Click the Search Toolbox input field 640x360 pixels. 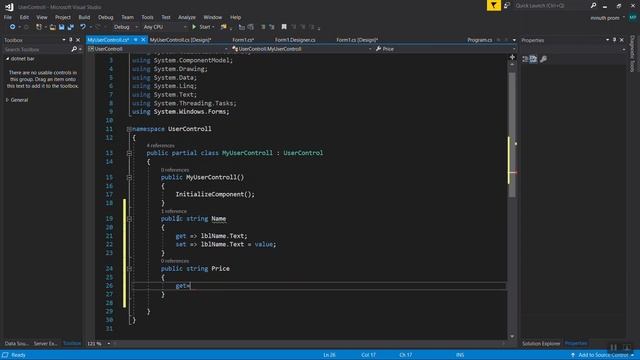[x=37, y=49]
